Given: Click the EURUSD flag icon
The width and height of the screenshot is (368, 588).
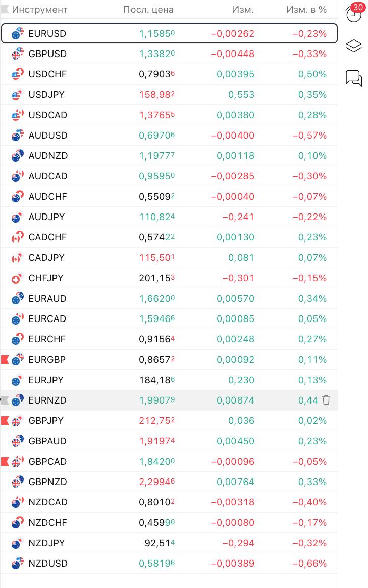Looking at the screenshot, I should click(x=17, y=34).
